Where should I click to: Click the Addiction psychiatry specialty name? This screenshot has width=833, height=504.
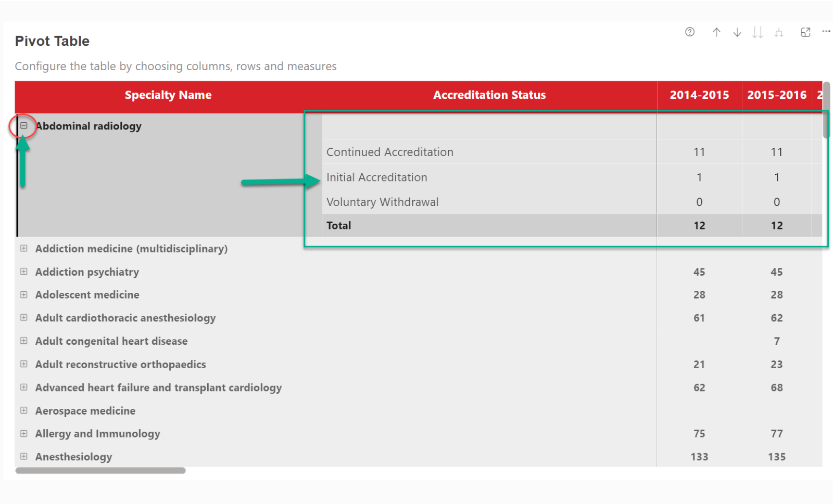coord(87,272)
